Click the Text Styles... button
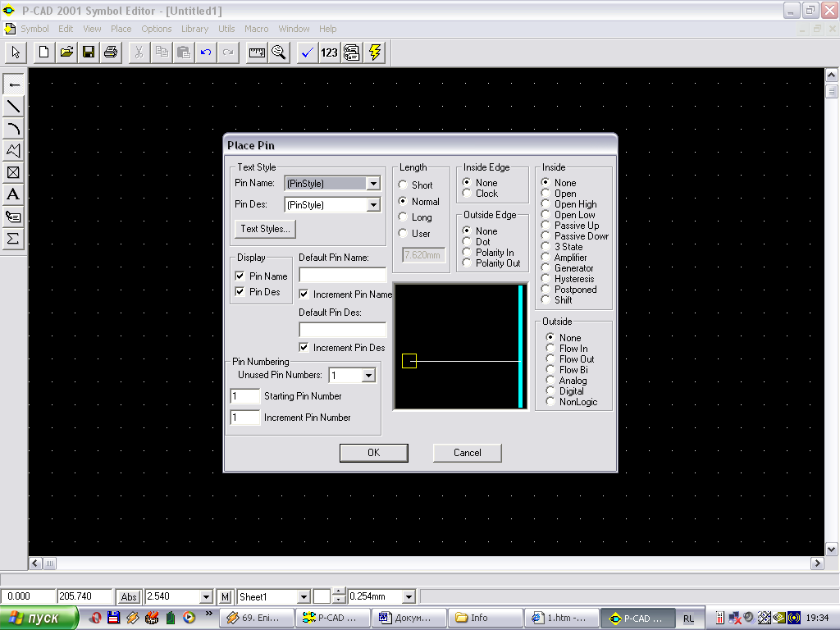This screenshot has width=840, height=630. tap(265, 229)
